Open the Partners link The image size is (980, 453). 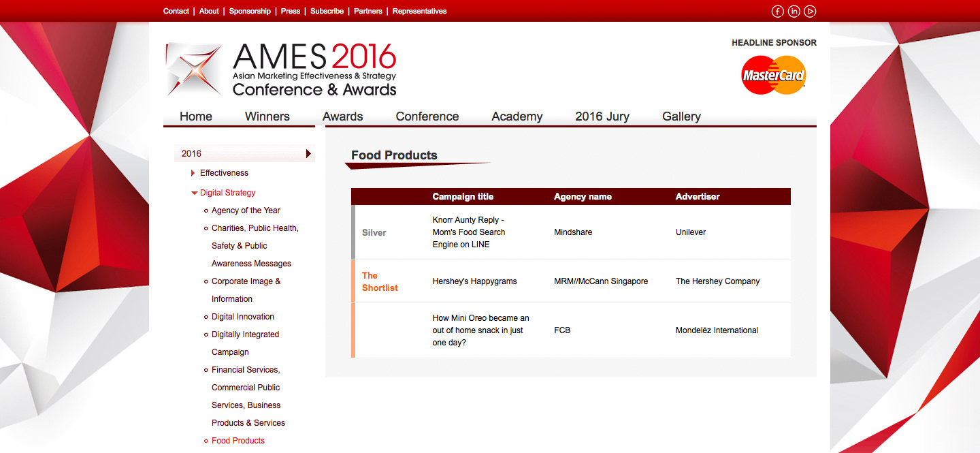coord(368,11)
